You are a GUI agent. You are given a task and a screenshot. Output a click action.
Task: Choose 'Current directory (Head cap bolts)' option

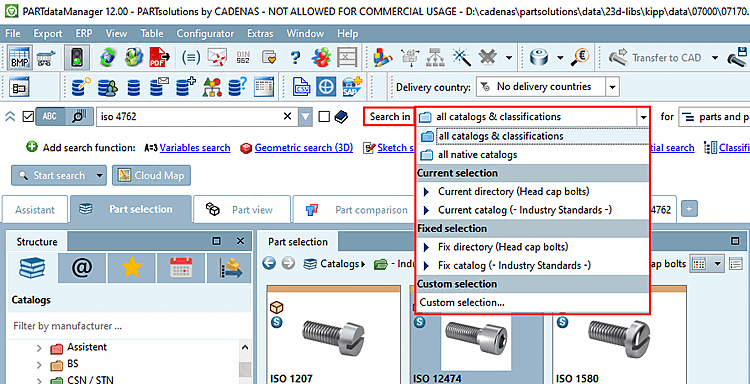point(532,191)
